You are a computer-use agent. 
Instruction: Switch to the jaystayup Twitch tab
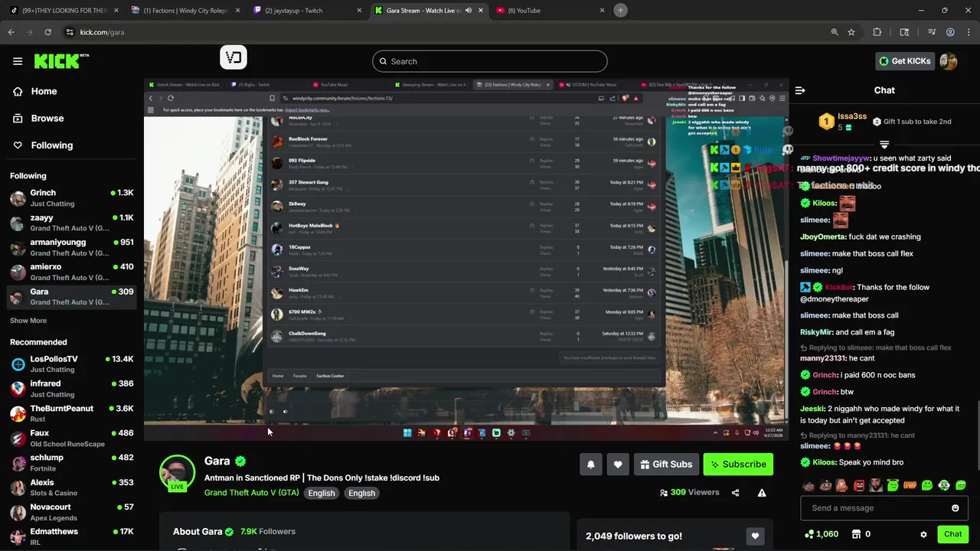coord(307,10)
